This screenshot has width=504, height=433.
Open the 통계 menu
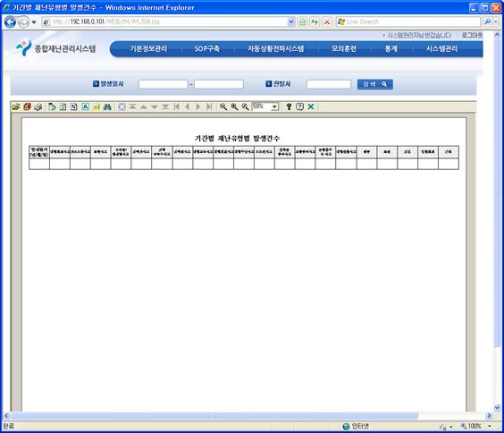391,49
